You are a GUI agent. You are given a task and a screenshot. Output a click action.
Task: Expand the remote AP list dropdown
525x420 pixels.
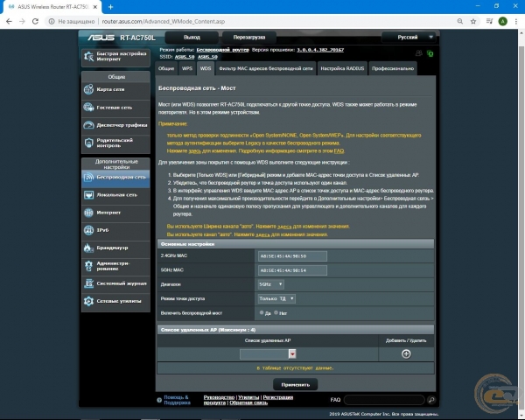[292, 353]
